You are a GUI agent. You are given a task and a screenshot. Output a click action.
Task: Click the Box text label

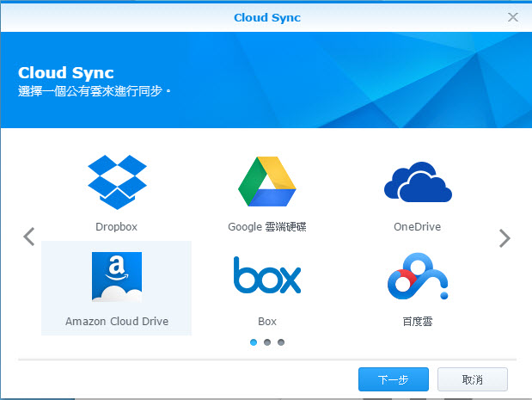[267, 321]
